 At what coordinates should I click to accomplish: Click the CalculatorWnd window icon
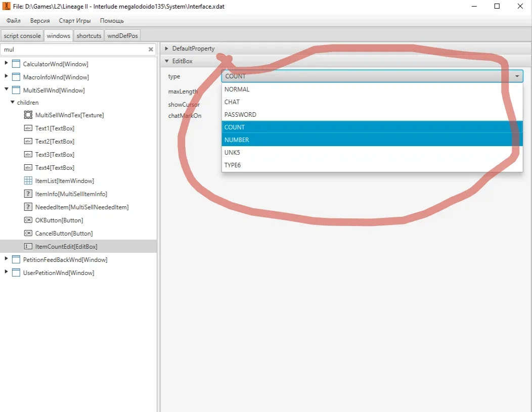16,64
